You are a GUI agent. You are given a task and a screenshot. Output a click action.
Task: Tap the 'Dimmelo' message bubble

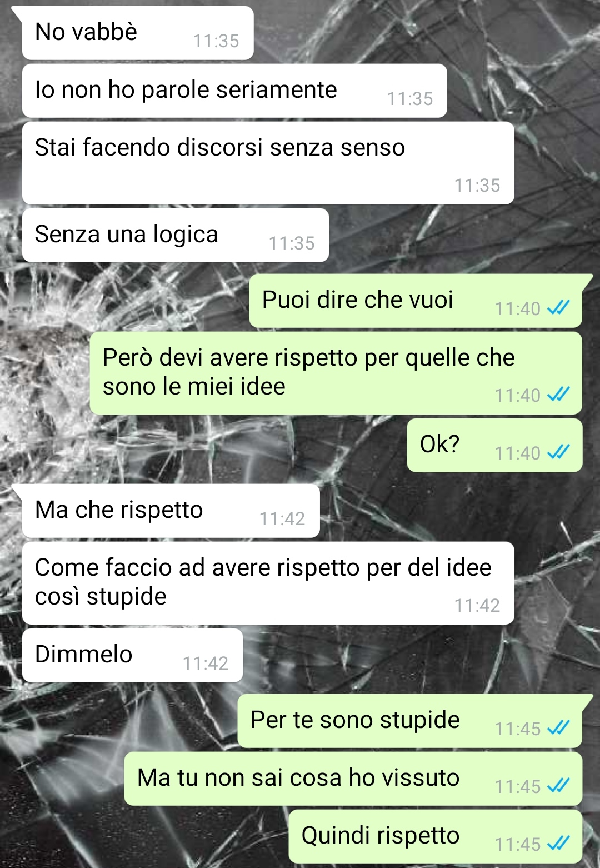point(132,655)
